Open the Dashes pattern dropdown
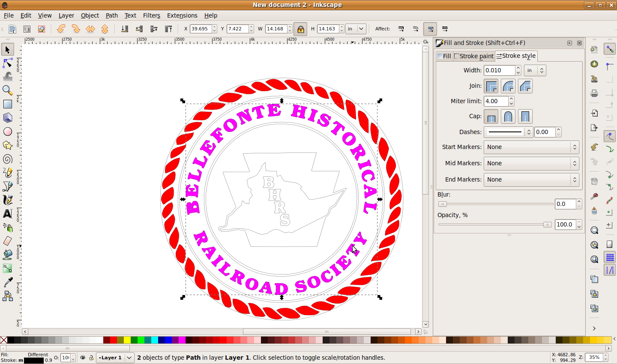 coord(508,132)
